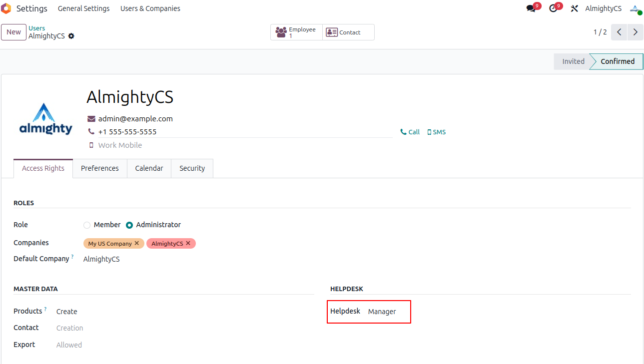Remove the My US Company tag

point(137,243)
